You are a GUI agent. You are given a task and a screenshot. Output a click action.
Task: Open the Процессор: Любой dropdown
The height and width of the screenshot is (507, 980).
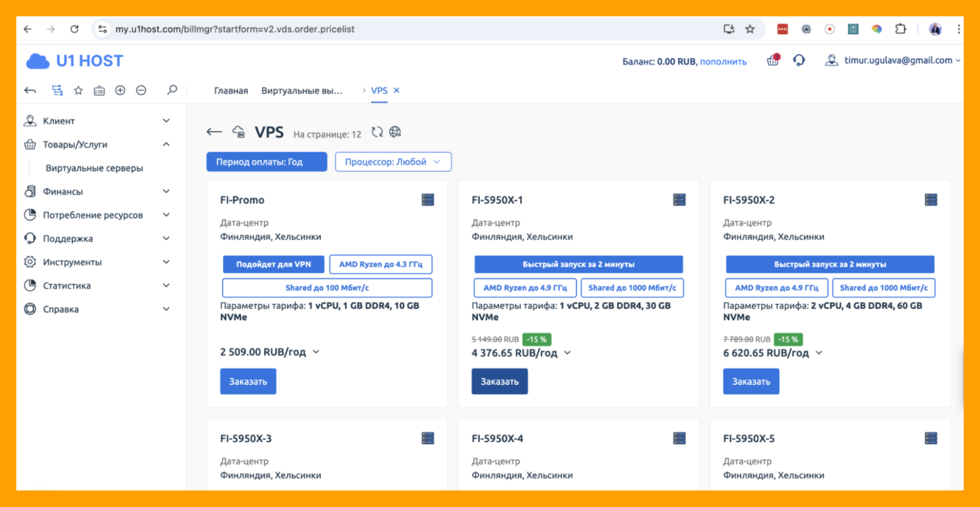coord(393,162)
